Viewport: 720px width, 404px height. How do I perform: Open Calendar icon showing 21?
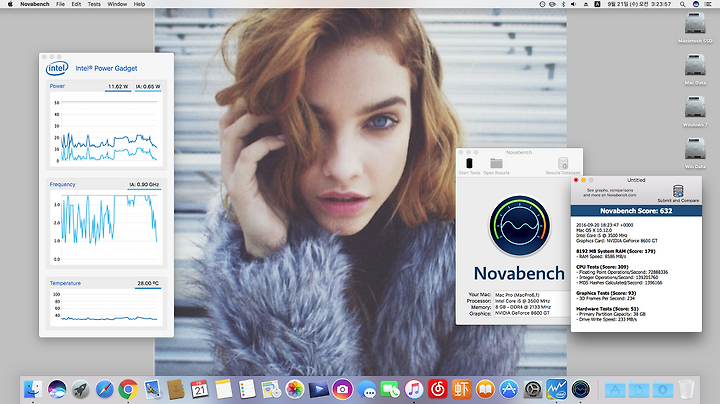(x=200, y=389)
